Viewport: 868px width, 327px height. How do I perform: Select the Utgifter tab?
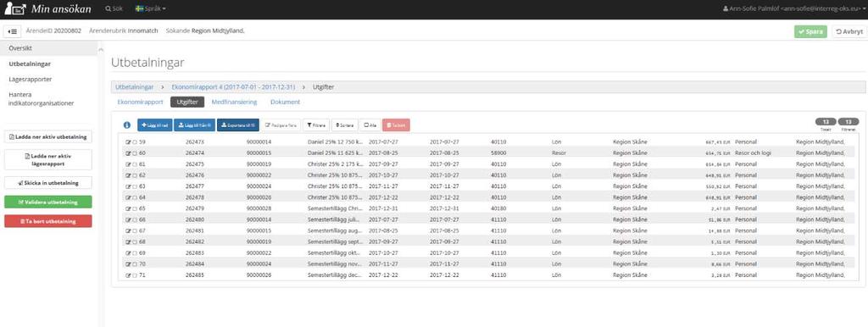187,103
